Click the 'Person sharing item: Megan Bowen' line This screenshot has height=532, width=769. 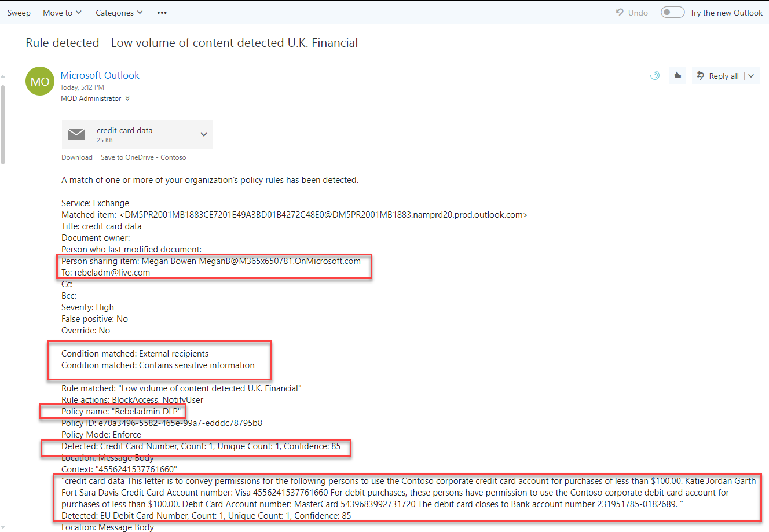pos(211,261)
